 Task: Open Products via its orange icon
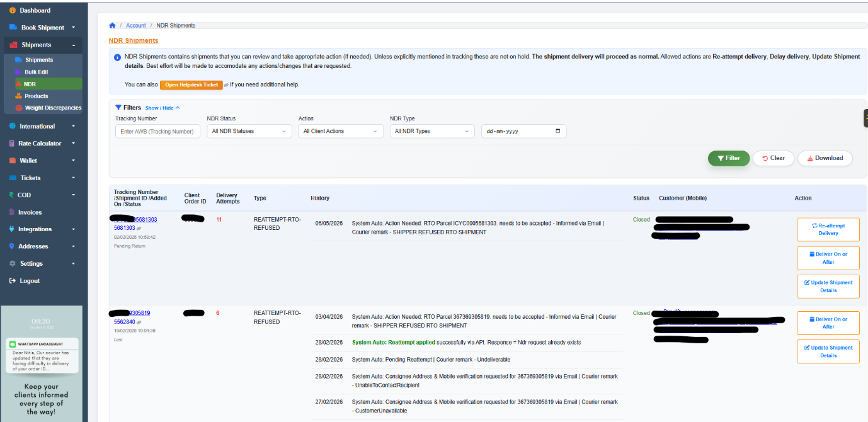pyautogui.click(x=18, y=96)
